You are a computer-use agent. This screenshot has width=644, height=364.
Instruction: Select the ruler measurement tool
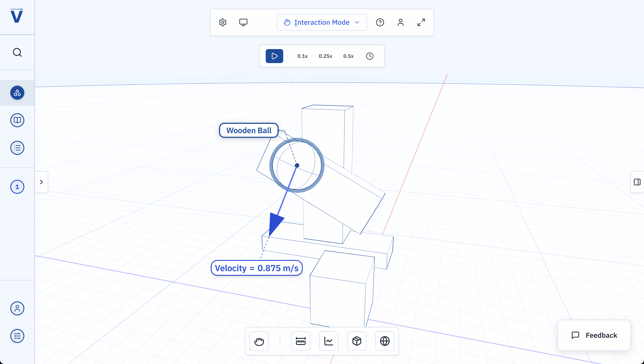coord(301,341)
